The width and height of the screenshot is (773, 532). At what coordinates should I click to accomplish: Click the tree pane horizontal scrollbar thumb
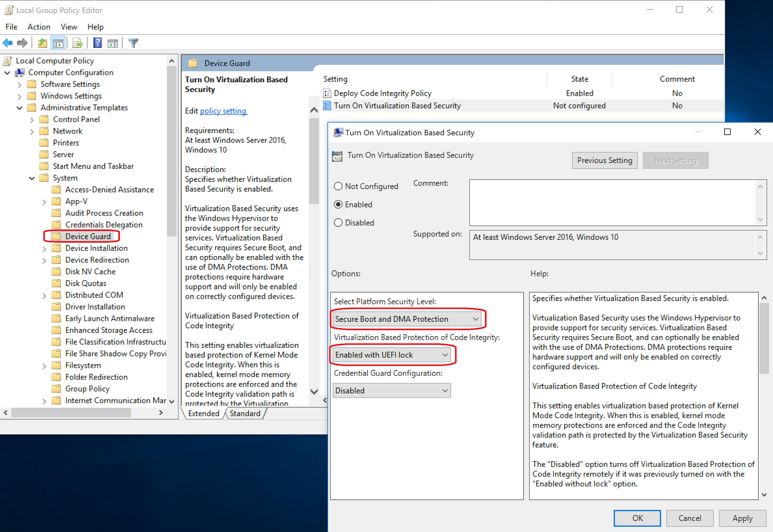[x=71, y=413]
